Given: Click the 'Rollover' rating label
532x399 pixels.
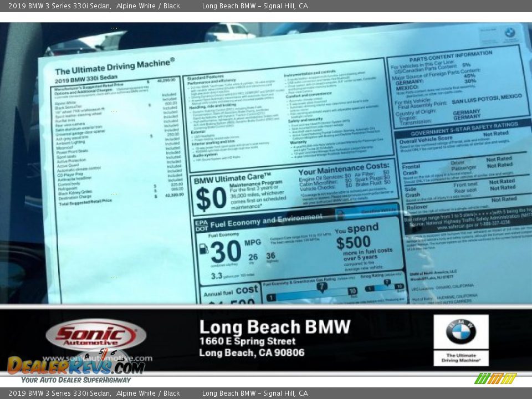Looking at the screenshot, I should 417,207.
